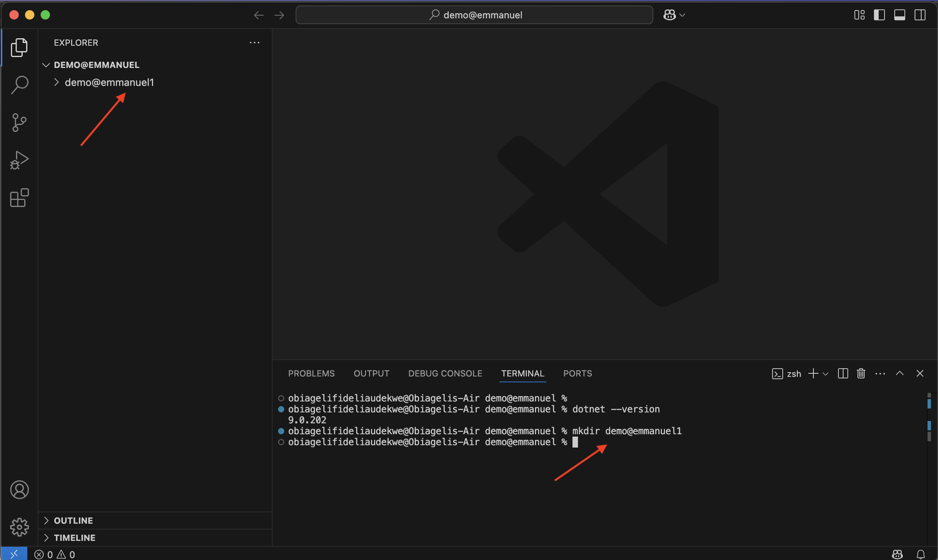The height and width of the screenshot is (560, 938).
Task: Maximize the panel size with the chevron
Action: (x=900, y=373)
